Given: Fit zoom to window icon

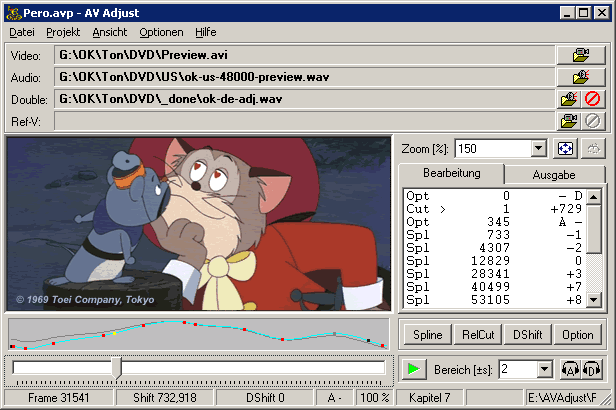Looking at the screenshot, I should pyautogui.click(x=565, y=149).
